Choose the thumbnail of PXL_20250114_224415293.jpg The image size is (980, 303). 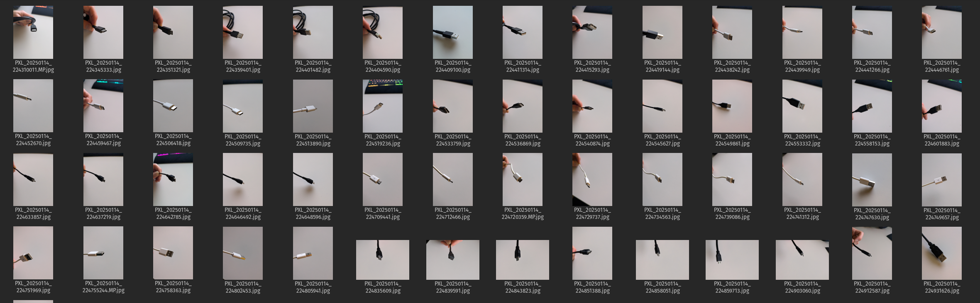pyautogui.click(x=592, y=32)
